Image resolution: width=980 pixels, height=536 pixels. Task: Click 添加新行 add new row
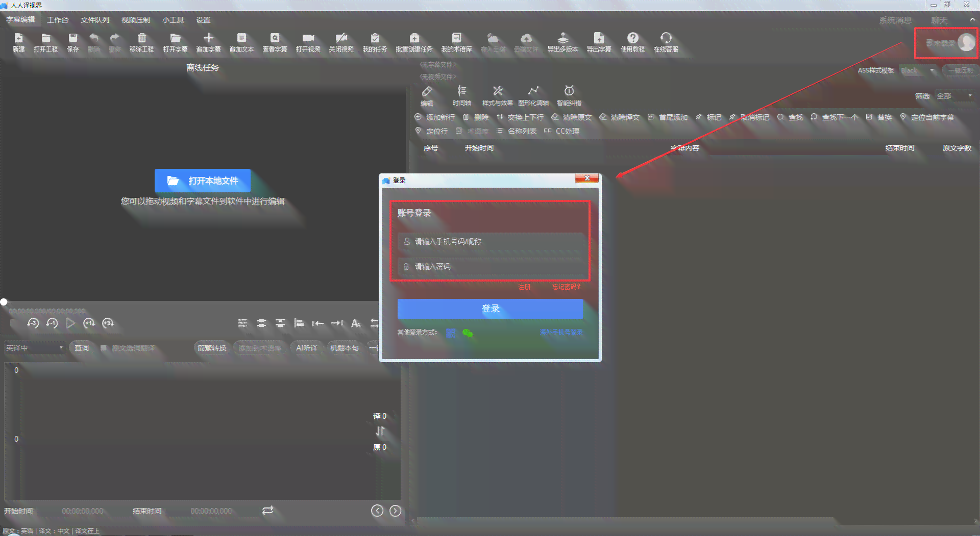(x=435, y=117)
